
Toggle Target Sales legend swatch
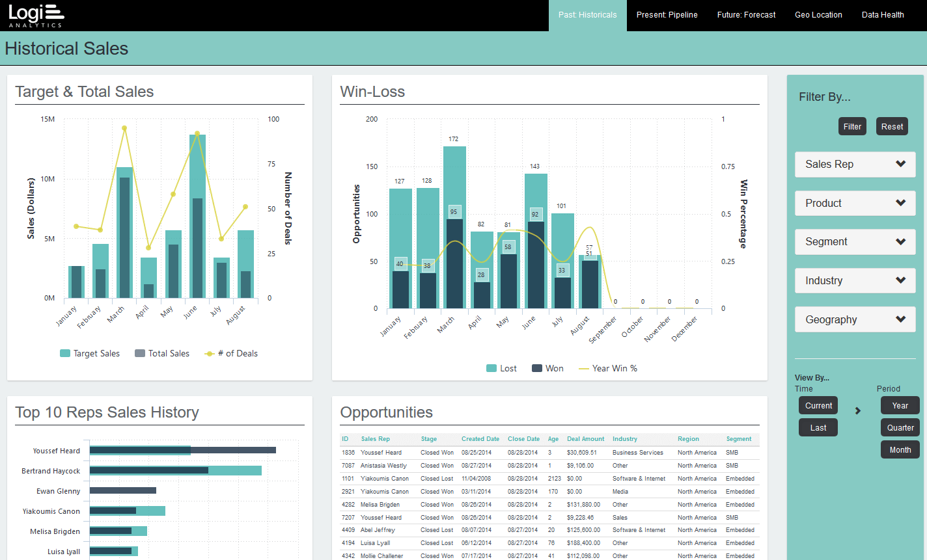pos(65,354)
